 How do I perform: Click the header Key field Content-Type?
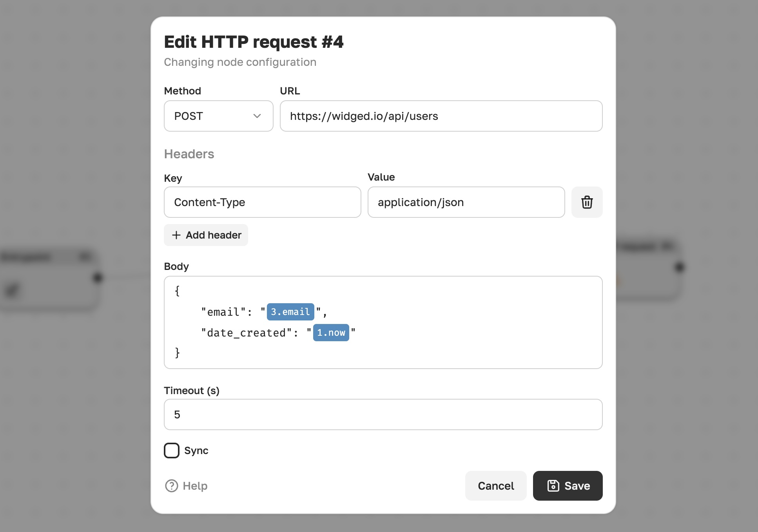click(x=263, y=202)
